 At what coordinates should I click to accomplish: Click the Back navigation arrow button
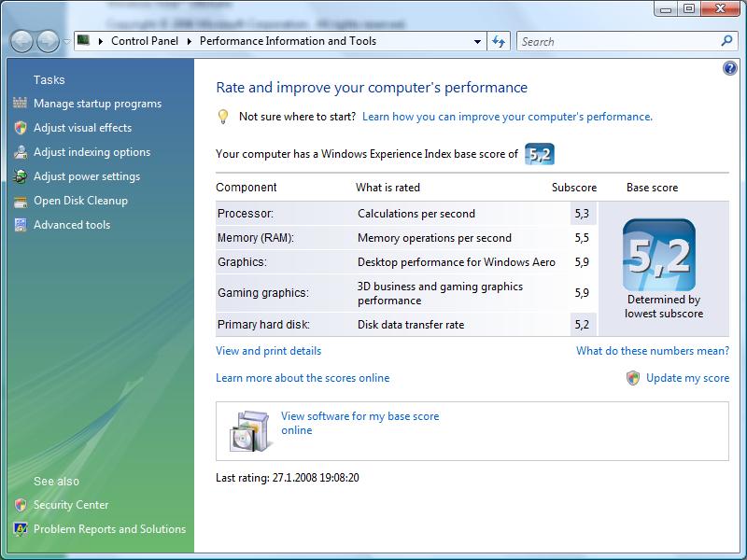[21, 42]
